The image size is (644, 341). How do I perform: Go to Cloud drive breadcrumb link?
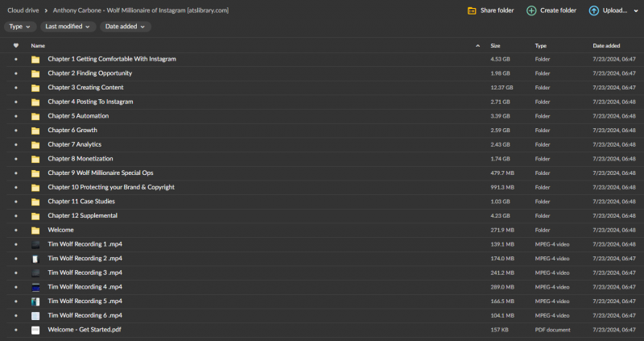[x=23, y=10]
